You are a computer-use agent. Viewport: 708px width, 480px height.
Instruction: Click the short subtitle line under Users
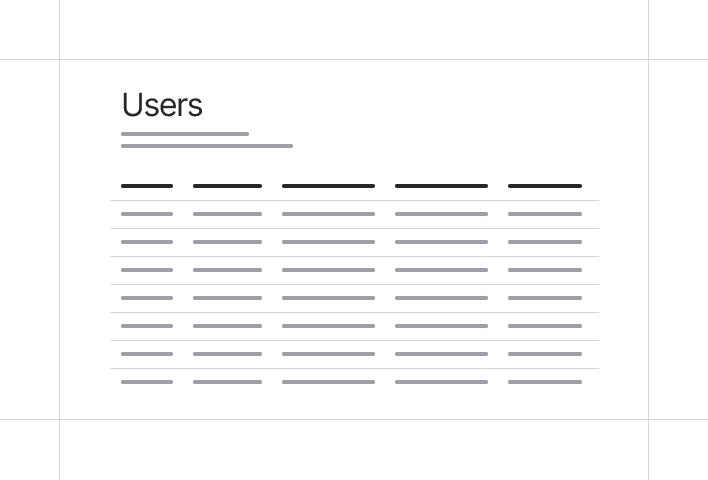pos(185,134)
